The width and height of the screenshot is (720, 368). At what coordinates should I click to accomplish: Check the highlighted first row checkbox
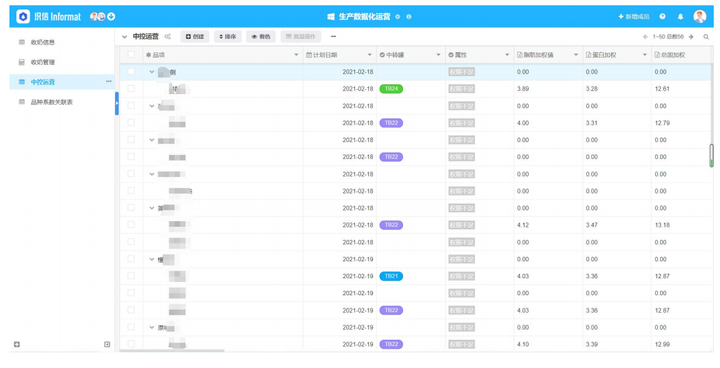coord(131,72)
